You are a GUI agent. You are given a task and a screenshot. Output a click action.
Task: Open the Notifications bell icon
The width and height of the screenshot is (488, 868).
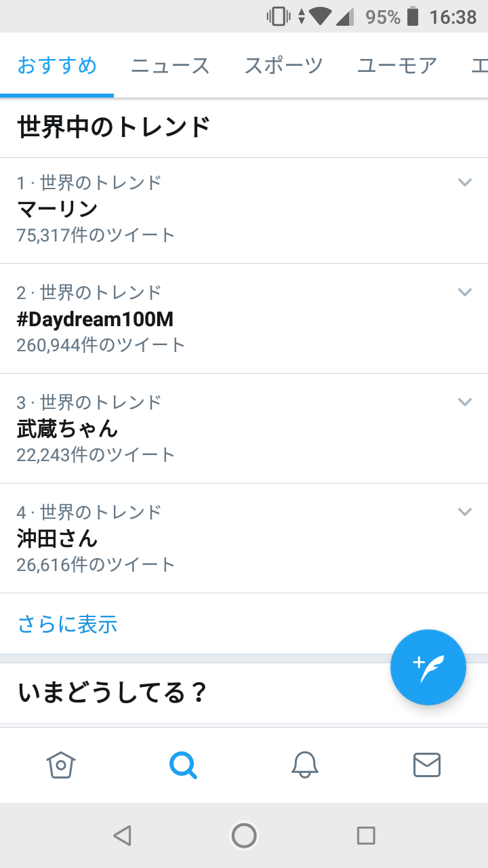tap(305, 765)
